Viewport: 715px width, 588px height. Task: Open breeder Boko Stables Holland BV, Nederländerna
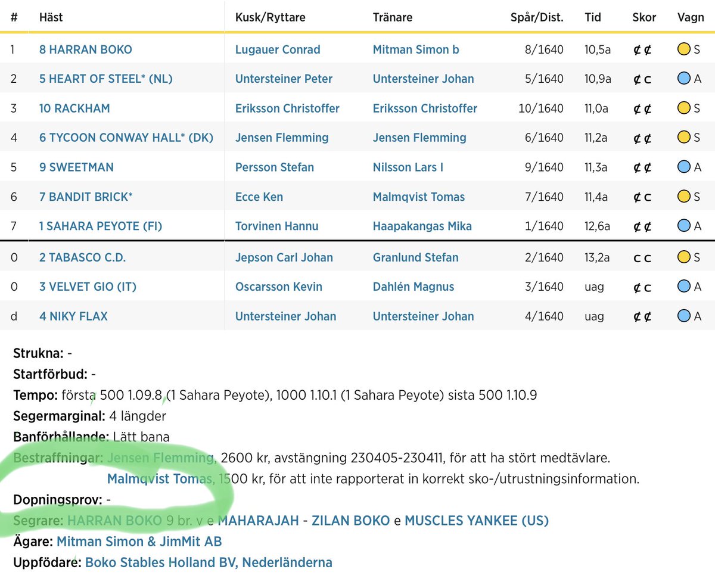pos(209,562)
